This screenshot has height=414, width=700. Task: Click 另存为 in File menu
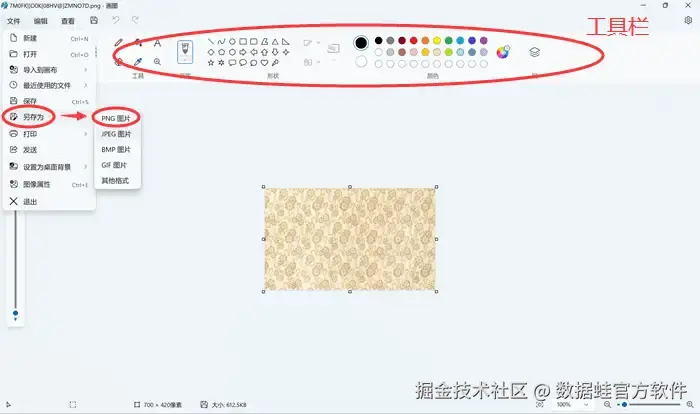[x=33, y=117]
